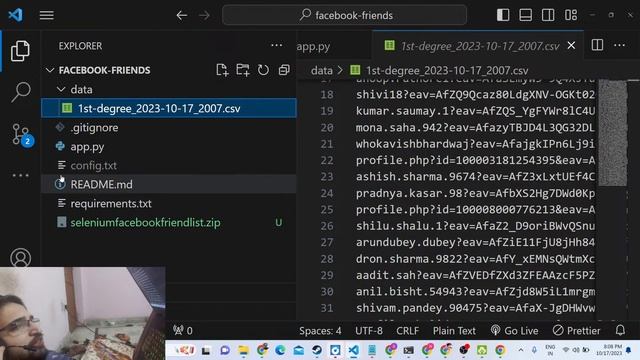The image size is (640, 360).
Task: Open the Terminal app from taskbar
Action: tap(408, 350)
